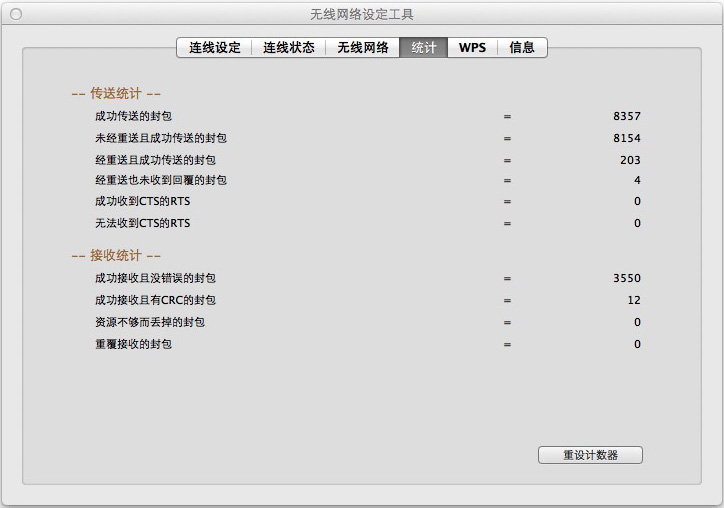The width and height of the screenshot is (724, 508).
Task: Click the value 4 for 经重送也未收到回覆
Action: (x=637, y=180)
